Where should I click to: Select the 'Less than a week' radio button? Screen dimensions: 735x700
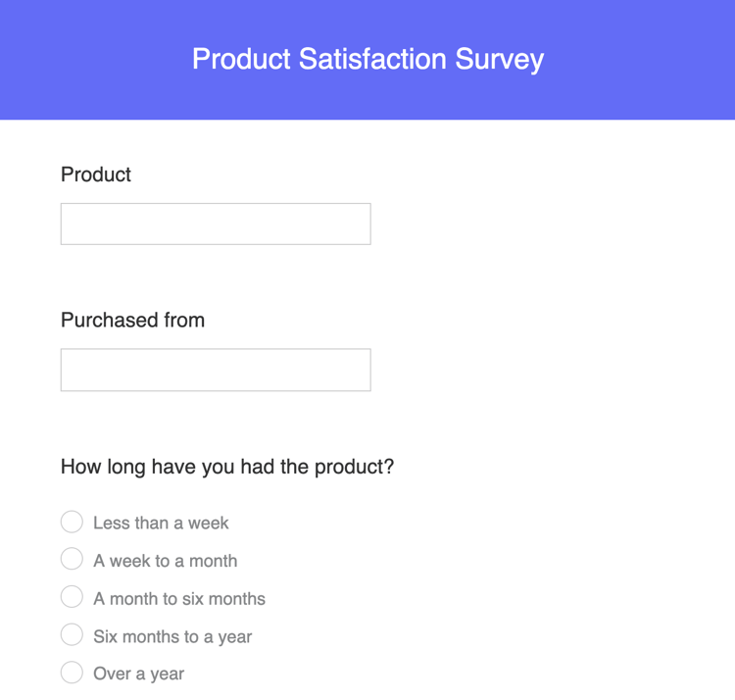point(72,522)
